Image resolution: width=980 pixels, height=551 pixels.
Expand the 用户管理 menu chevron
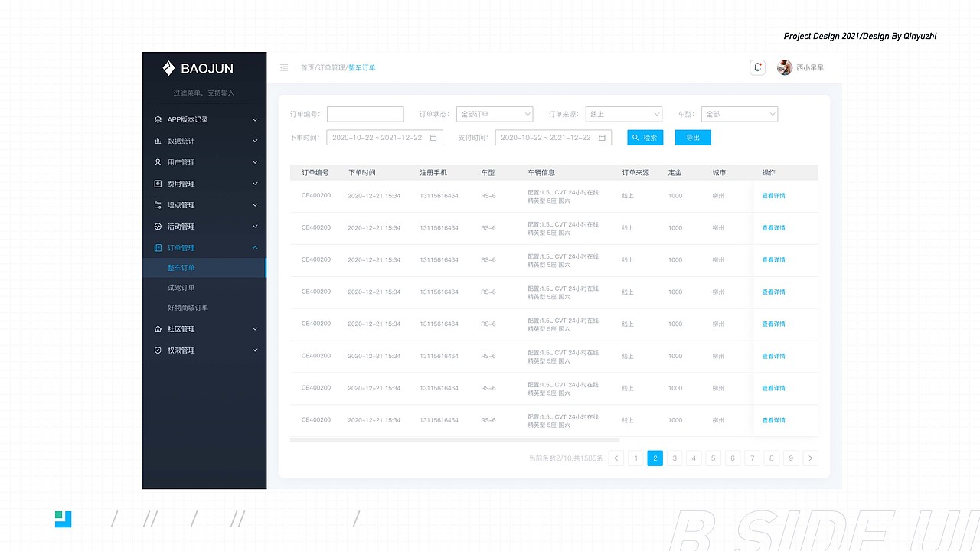point(255,162)
